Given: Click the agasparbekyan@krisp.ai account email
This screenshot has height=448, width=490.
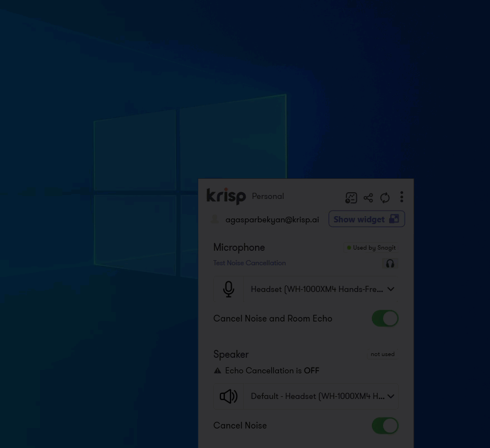Looking at the screenshot, I should point(272,220).
